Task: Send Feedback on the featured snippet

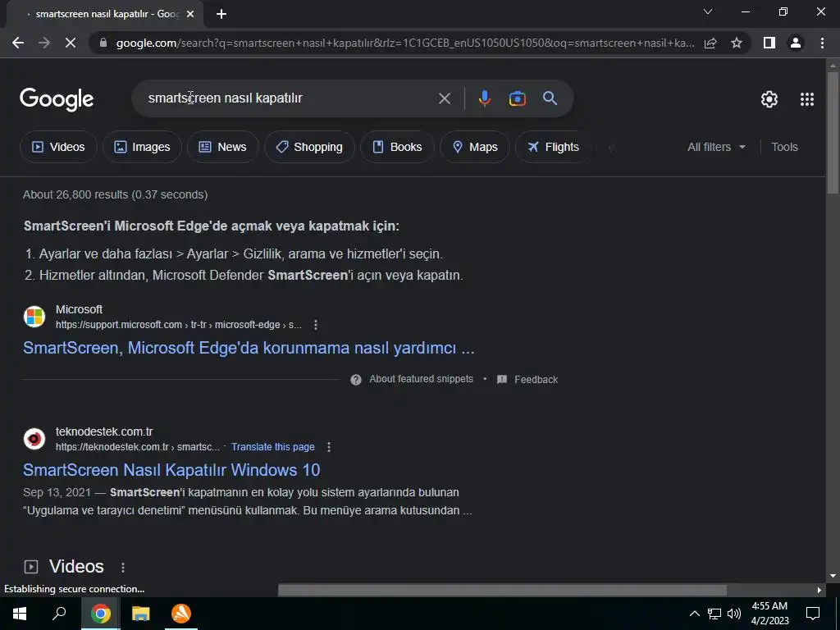Action: 527,379
